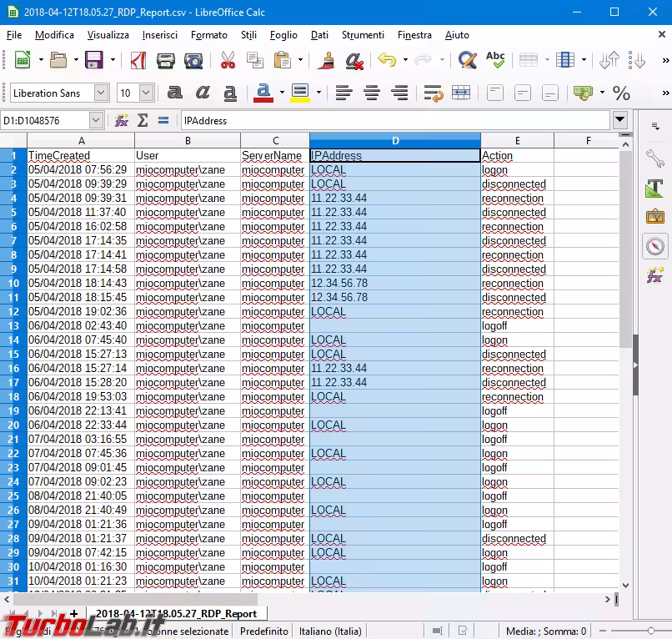Open the font size dropdown
Image resolution: width=672 pixels, height=639 pixels.
pyautogui.click(x=147, y=93)
